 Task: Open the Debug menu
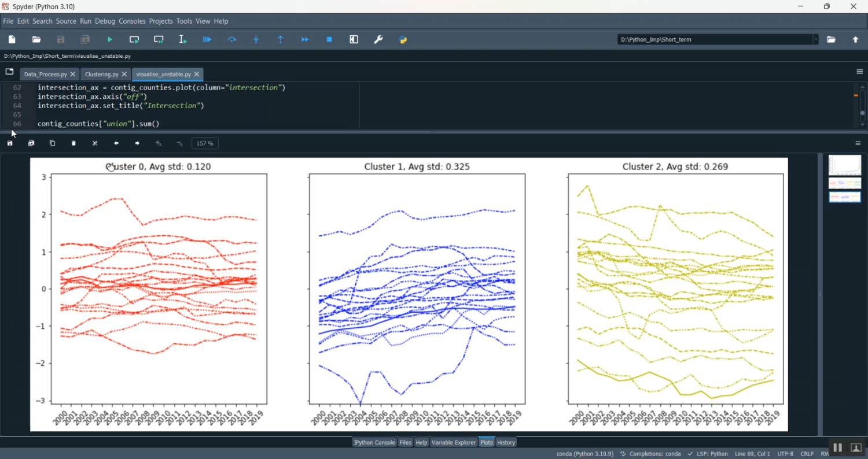(105, 21)
